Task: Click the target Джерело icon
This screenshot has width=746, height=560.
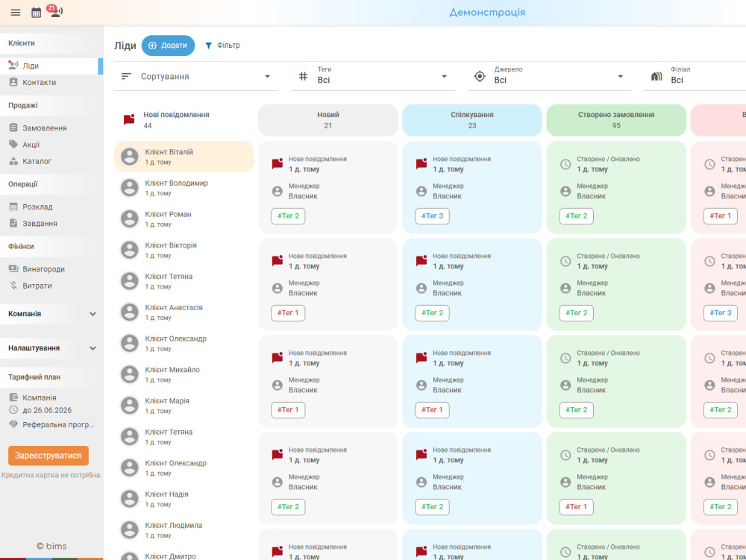Action: click(x=480, y=76)
